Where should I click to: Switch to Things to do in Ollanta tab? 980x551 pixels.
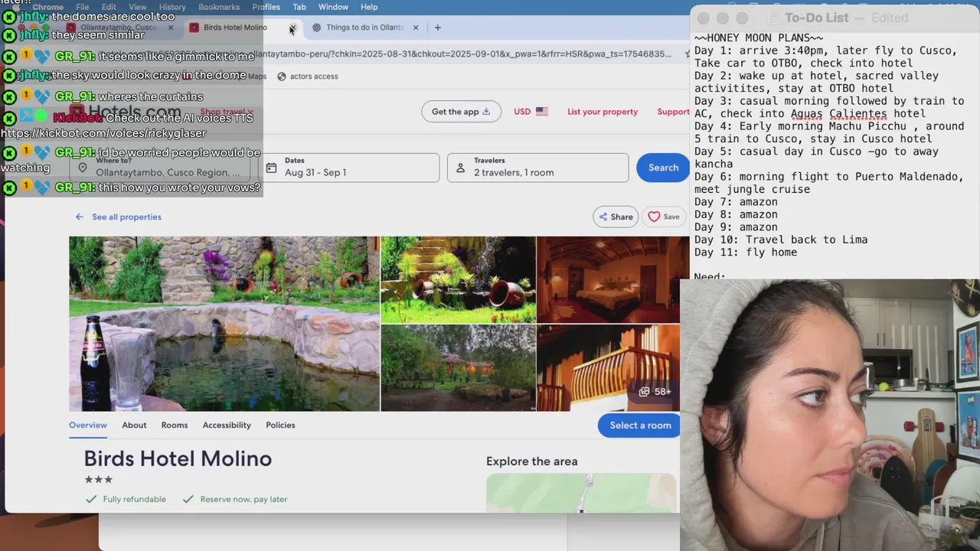(364, 28)
